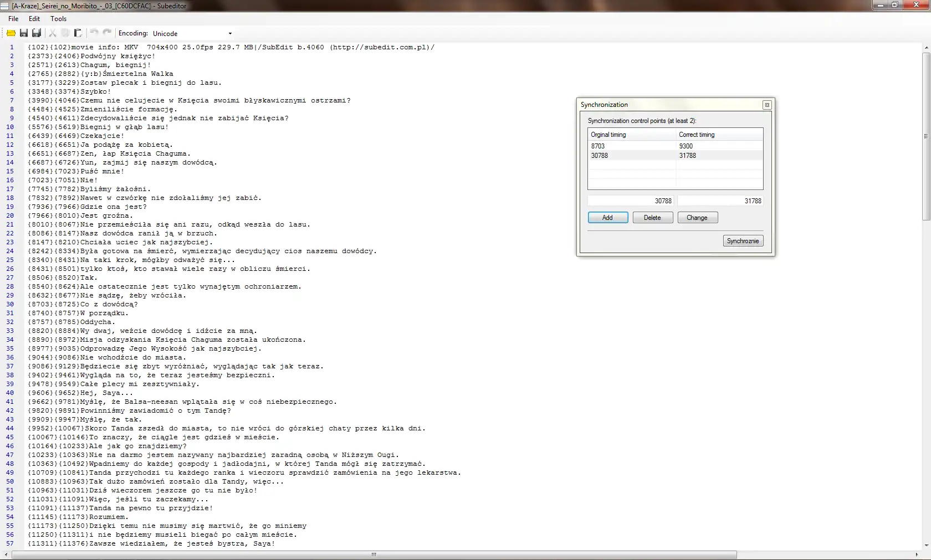Click line 'Chagum, biegnij!'

coord(89,65)
